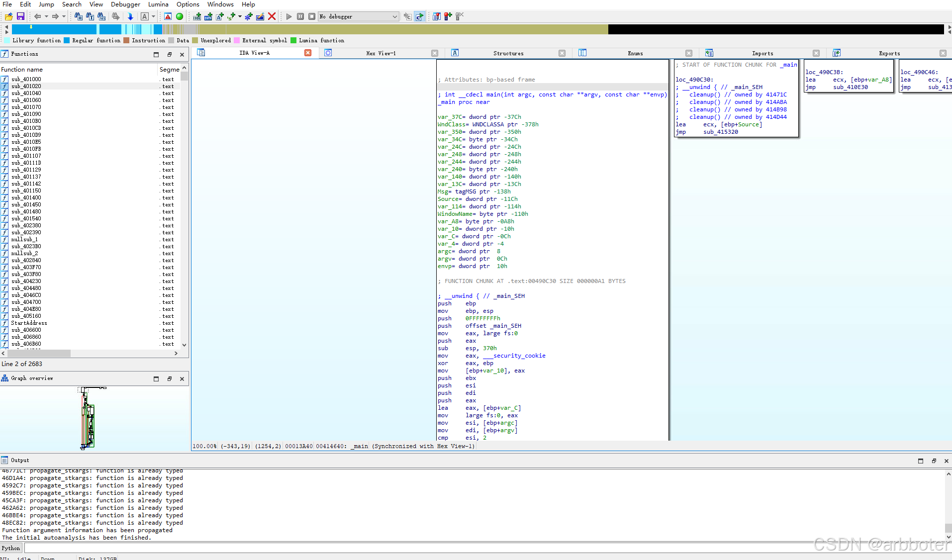Image resolution: width=952 pixels, height=560 pixels.
Task: Sort by the Function name column header
Action: 79,70
